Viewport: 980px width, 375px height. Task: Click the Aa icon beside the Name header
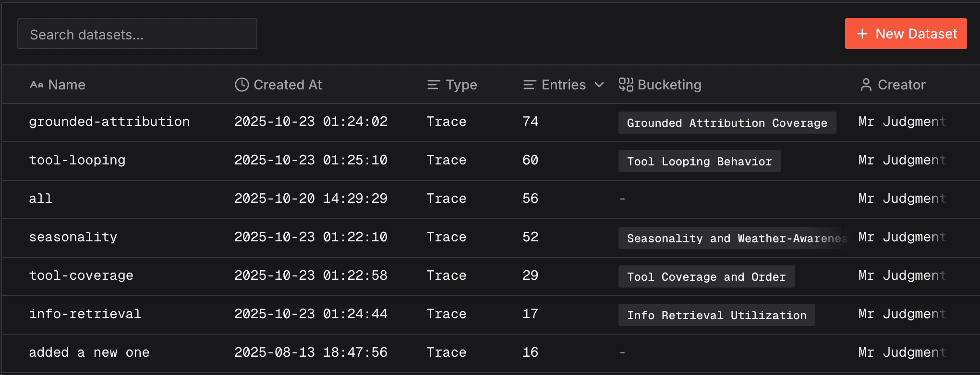click(x=36, y=85)
